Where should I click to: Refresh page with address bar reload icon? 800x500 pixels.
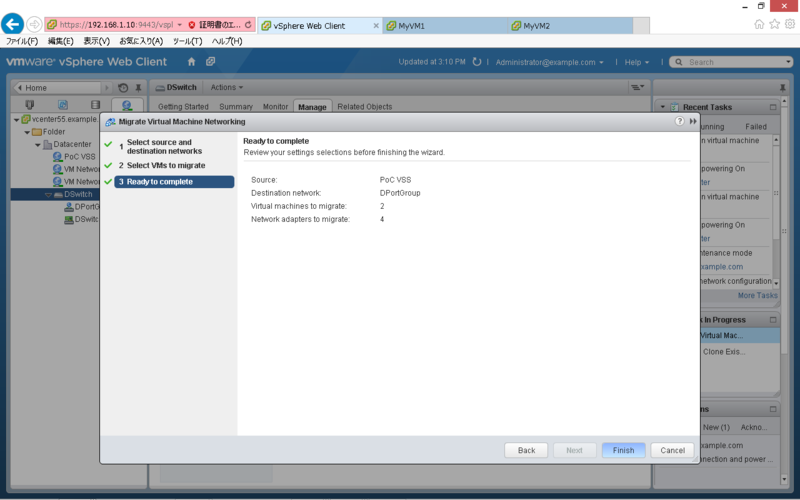point(248,24)
